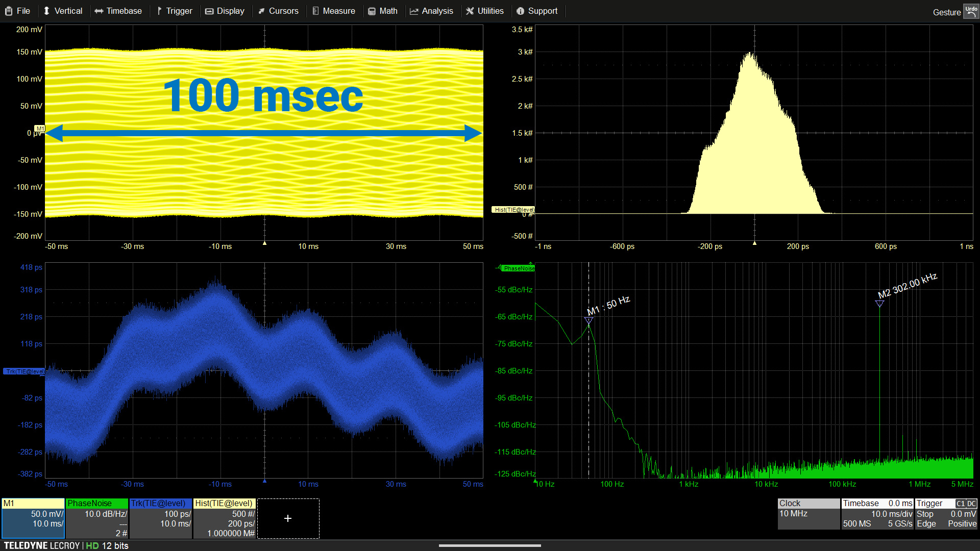Click the M2 302.00 kHz marker triangle

click(x=879, y=304)
